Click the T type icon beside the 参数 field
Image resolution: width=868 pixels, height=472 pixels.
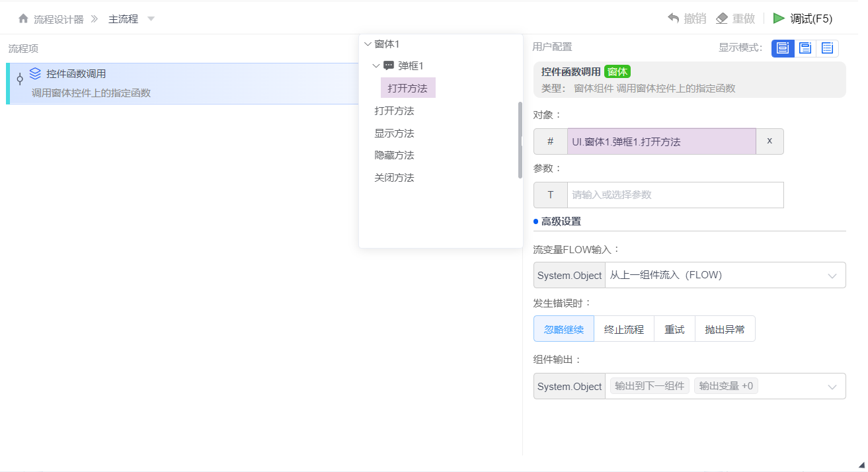550,194
